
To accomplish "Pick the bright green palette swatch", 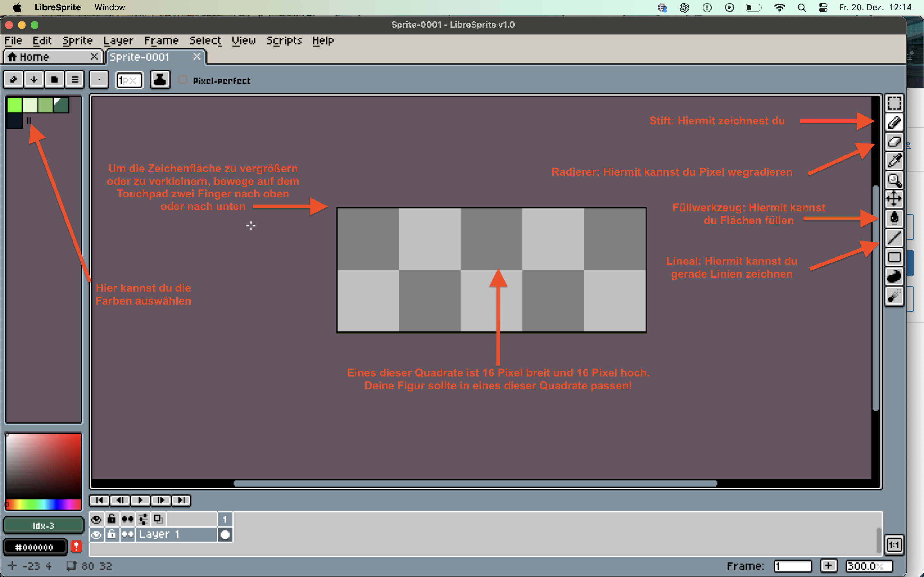I will [14, 105].
